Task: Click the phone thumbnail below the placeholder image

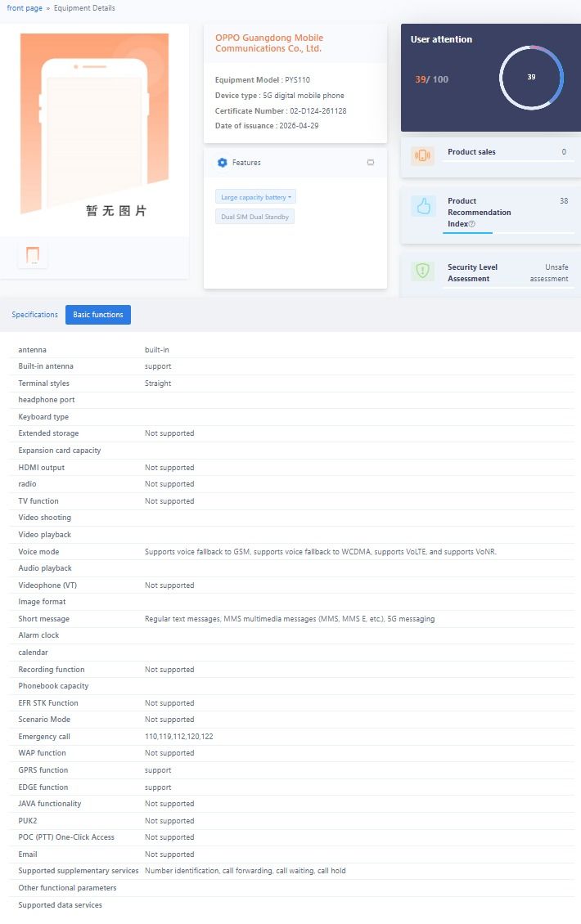Action: [33, 255]
